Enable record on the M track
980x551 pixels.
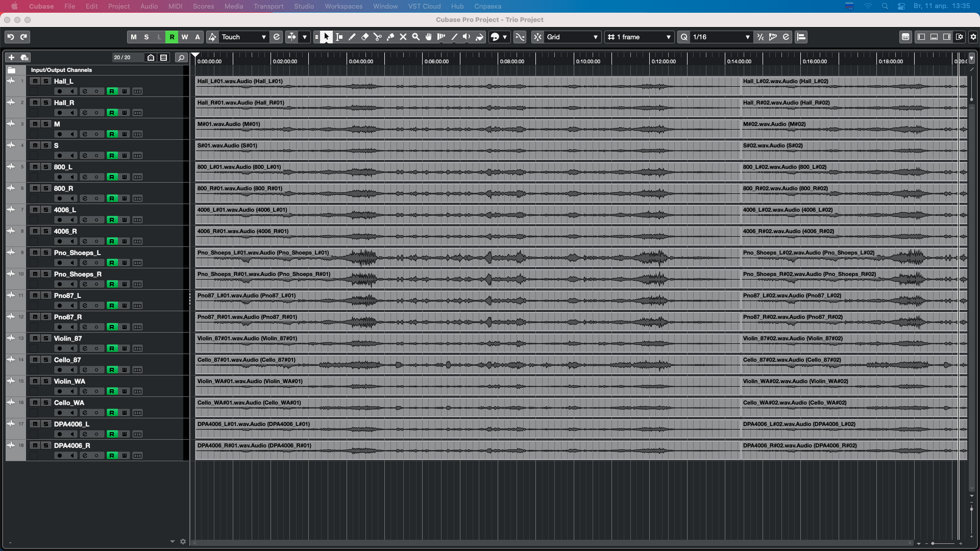60,134
